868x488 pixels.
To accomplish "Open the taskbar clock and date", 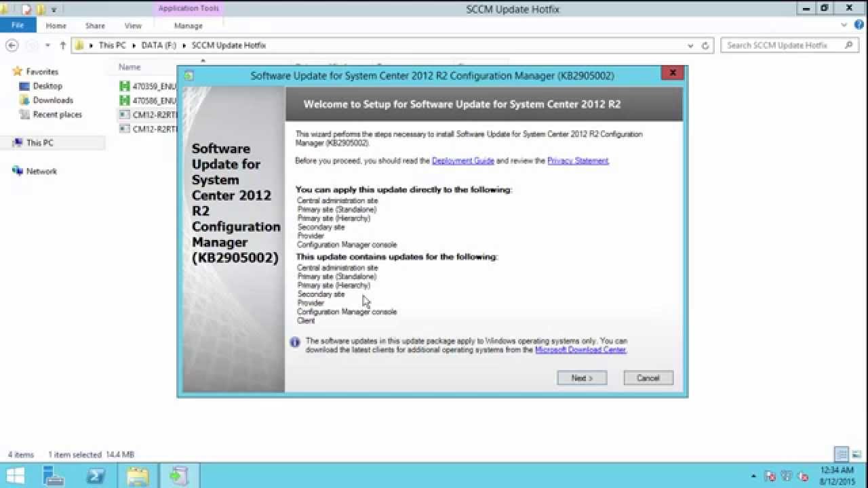I will 837,476.
